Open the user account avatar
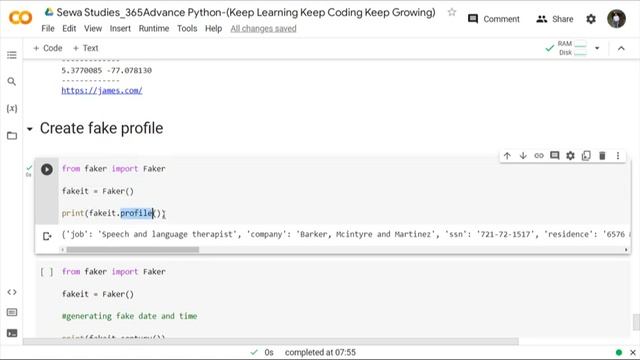The image size is (640, 360). [x=616, y=19]
